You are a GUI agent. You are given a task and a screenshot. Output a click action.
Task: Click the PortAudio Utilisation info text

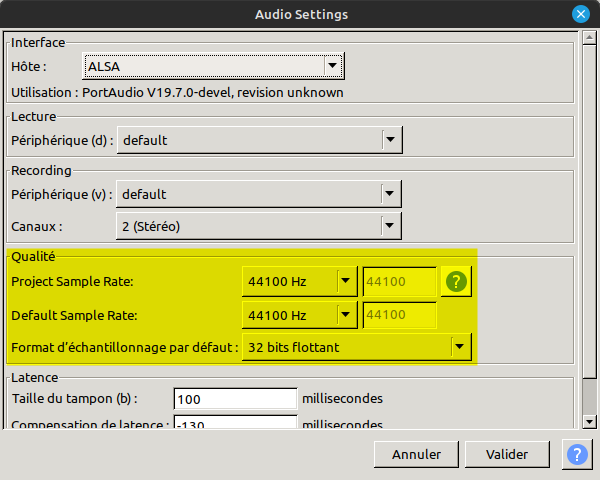pos(177,93)
